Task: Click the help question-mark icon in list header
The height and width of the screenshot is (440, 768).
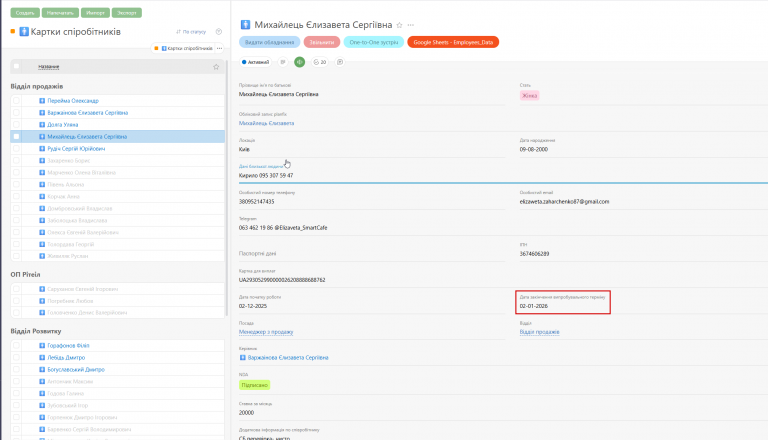Action: pyautogui.click(x=219, y=32)
